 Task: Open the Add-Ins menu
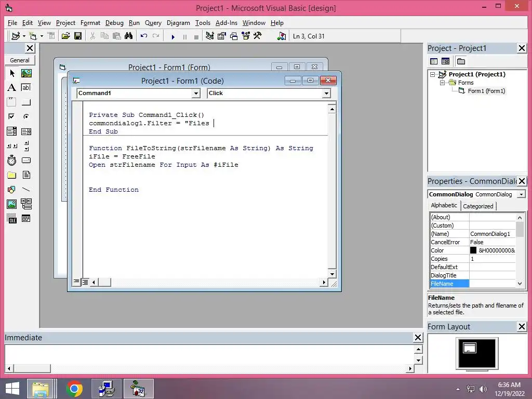(227, 23)
